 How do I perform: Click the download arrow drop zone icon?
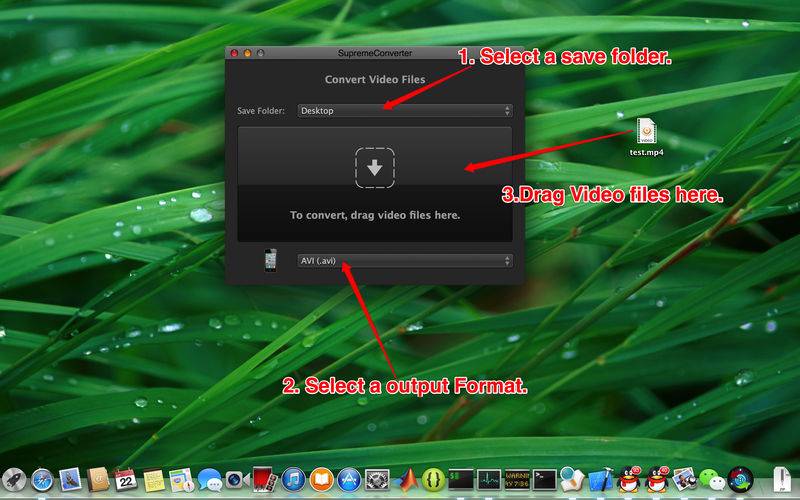point(375,168)
